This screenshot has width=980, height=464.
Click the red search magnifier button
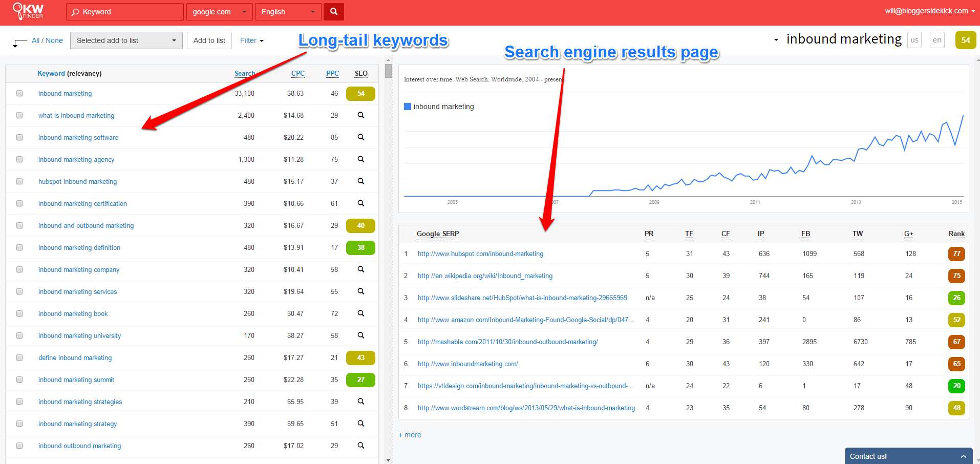(334, 12)
